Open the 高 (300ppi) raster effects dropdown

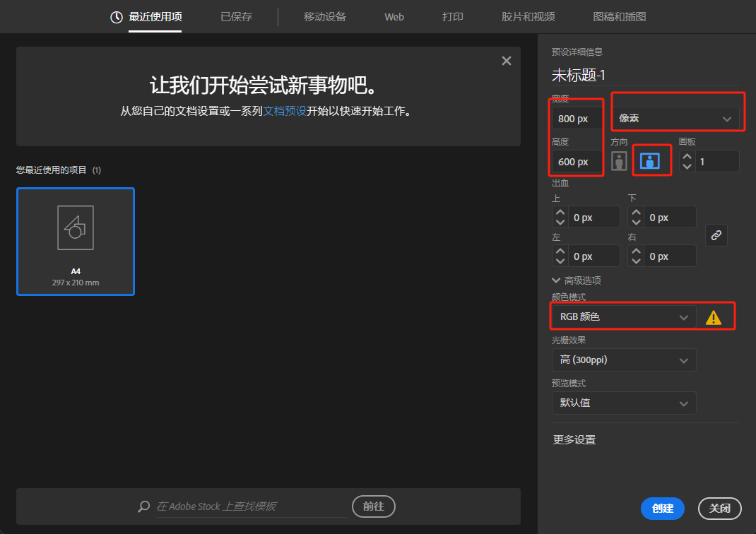(x=624, y=360)
